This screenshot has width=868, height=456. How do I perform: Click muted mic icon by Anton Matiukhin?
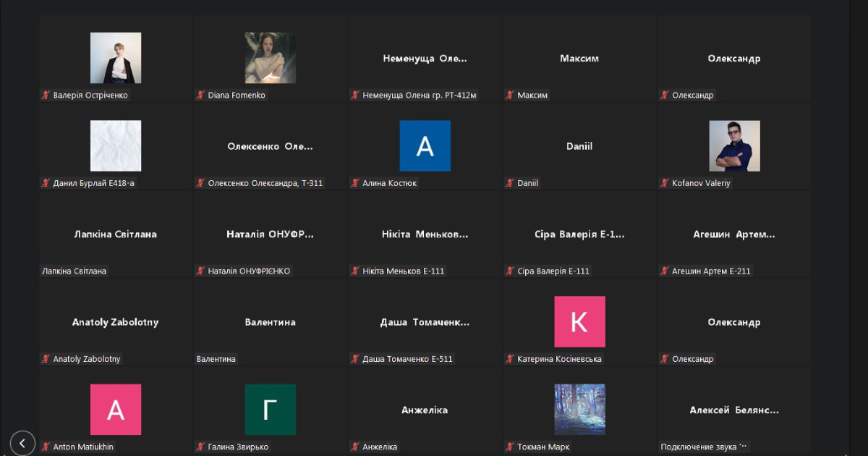(46, 447)
